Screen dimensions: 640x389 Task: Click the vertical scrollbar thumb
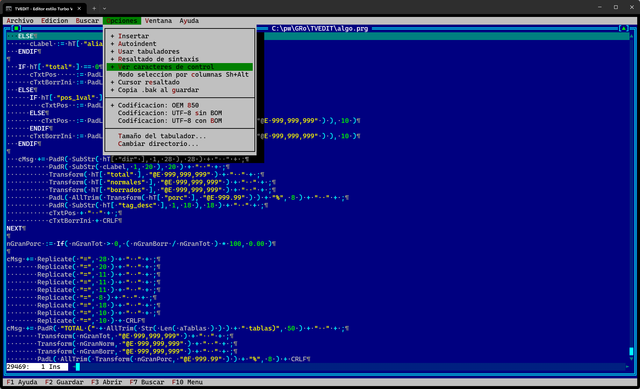pos(631,351)
